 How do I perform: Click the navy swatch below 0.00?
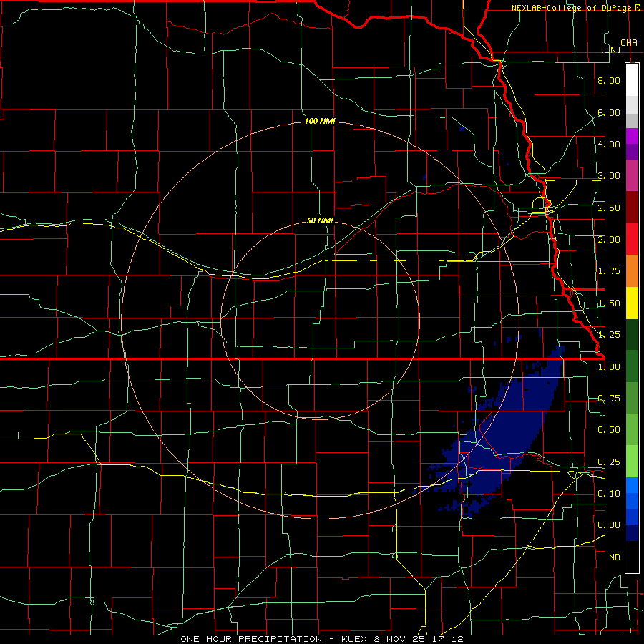[632, 532]
